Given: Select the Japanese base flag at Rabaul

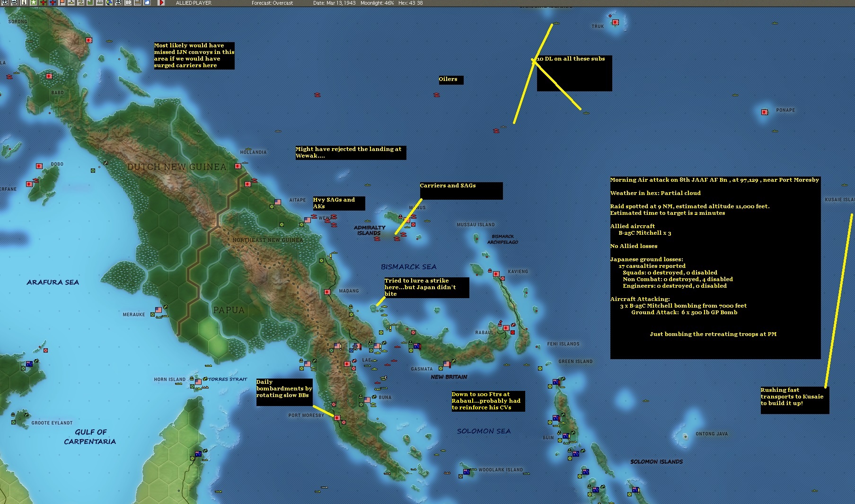Looking at the screenshot, I should click(x=506, y=327).
